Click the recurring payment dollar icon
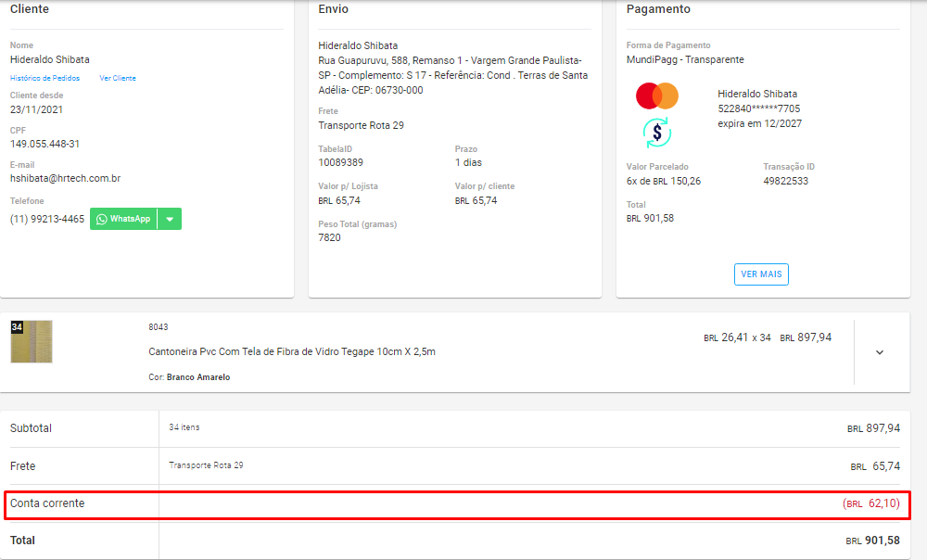Viewport: 927px width, 560px height. point(657,133)
